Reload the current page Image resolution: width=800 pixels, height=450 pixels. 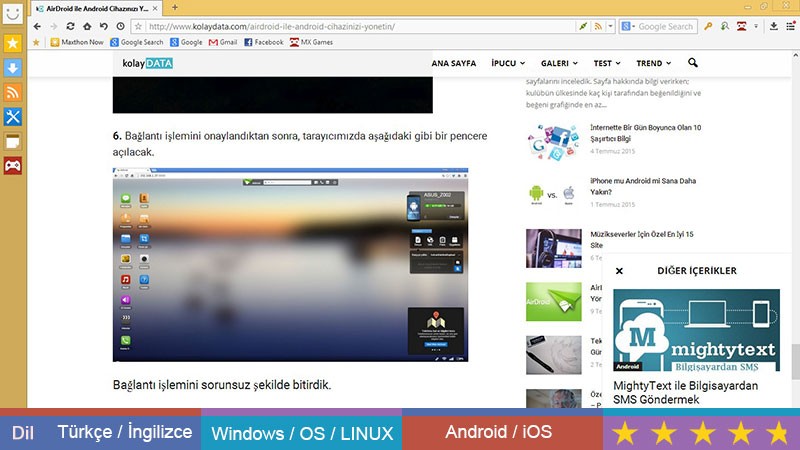(x=70, y=27)
